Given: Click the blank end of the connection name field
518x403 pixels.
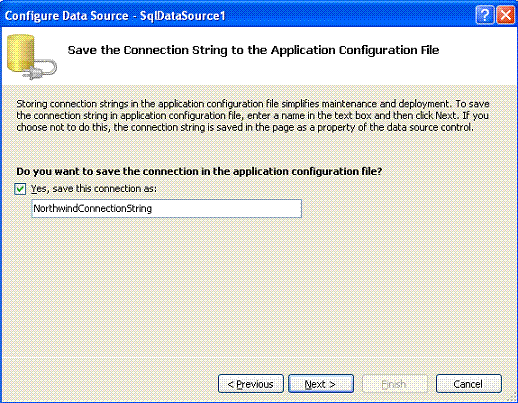Looking at the screenshot, I should [227, 209].
